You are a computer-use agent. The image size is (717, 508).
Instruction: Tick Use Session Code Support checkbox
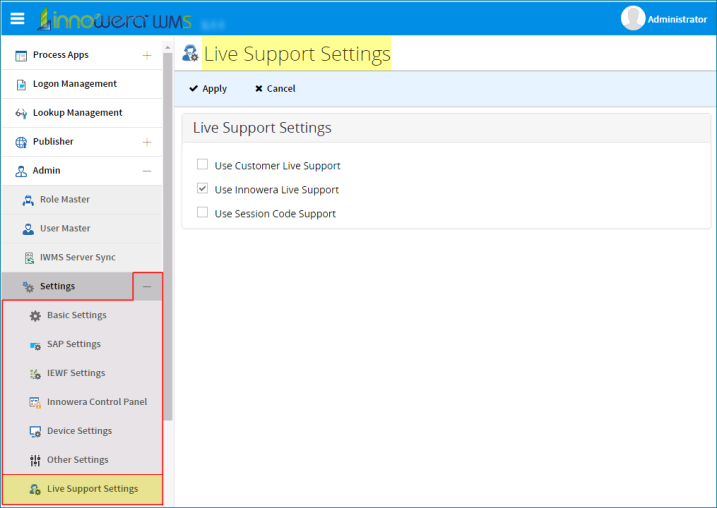pos(202,212)
